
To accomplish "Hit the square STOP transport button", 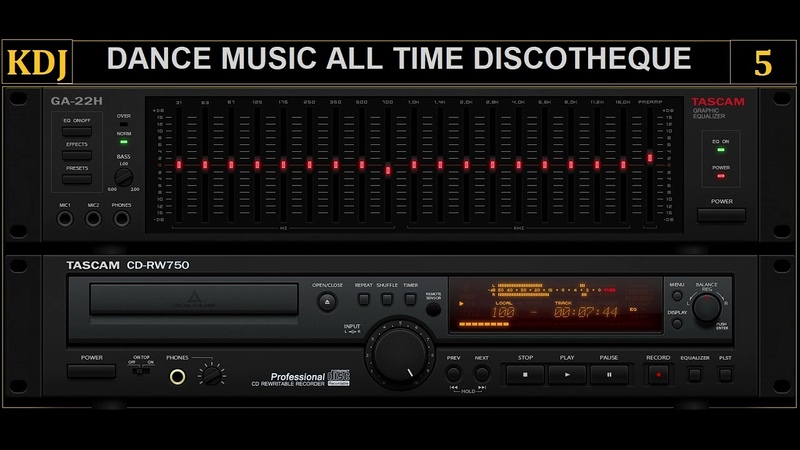I will (x=525, y=374).
